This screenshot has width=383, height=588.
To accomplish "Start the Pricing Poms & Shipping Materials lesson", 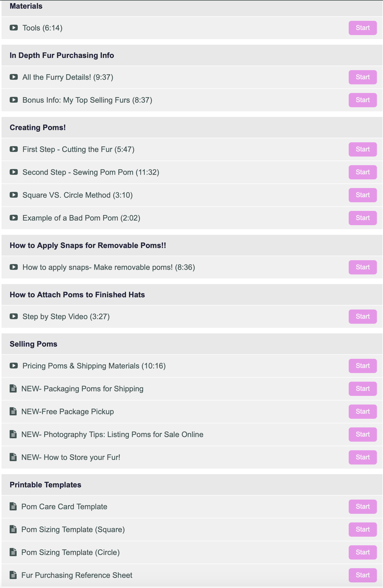I will [x=362, y=366].
